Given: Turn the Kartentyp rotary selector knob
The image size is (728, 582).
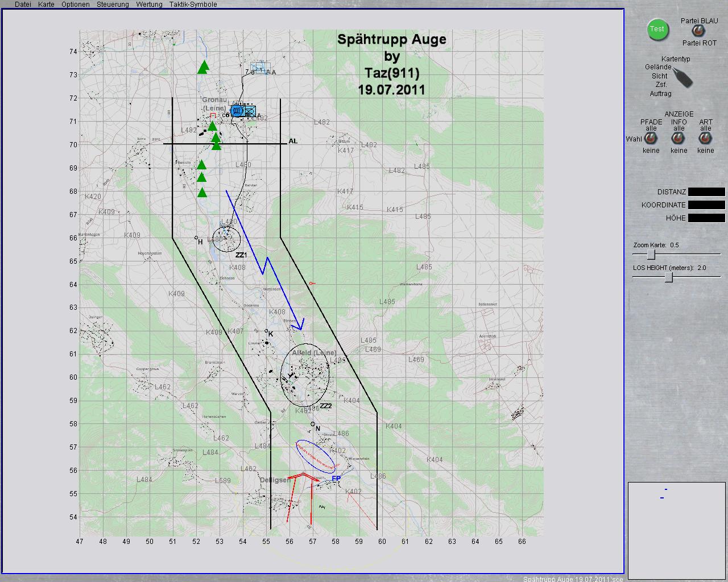Looking at the screenshot, I should pyautogui.click(x=682, y=77).
